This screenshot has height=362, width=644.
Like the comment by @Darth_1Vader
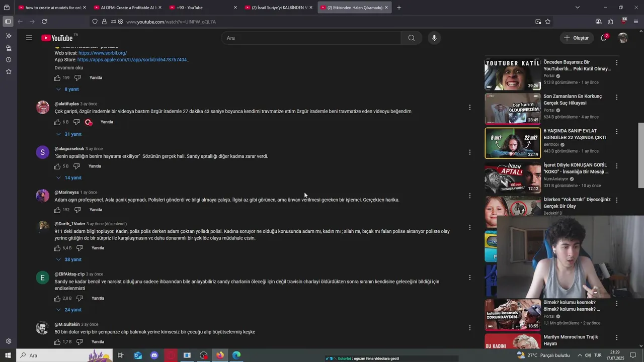pyautogui.click(x=57, y=248)
